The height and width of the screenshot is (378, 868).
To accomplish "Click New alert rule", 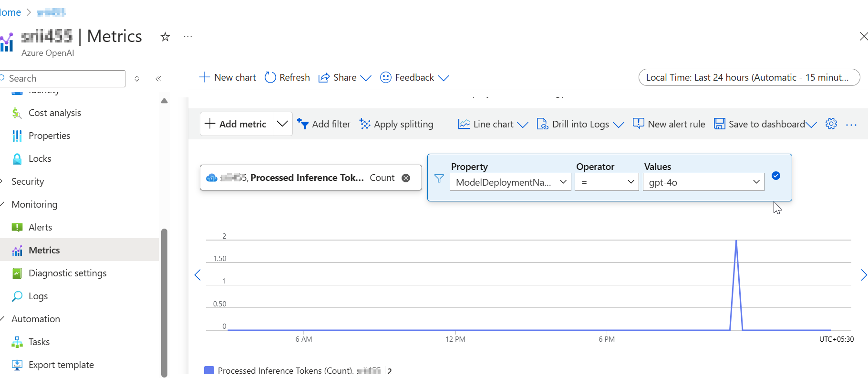I will pos(669,124).
